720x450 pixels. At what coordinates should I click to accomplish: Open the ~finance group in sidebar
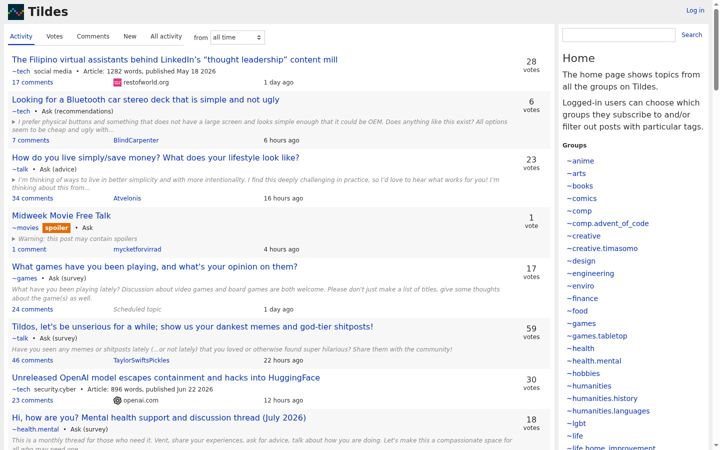(582, 298)
